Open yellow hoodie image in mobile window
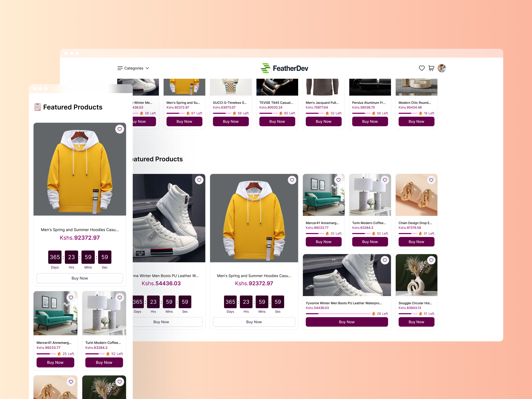The width and height of the screenshot is (532, 399). pyautogui.click(x=80, y=169)
